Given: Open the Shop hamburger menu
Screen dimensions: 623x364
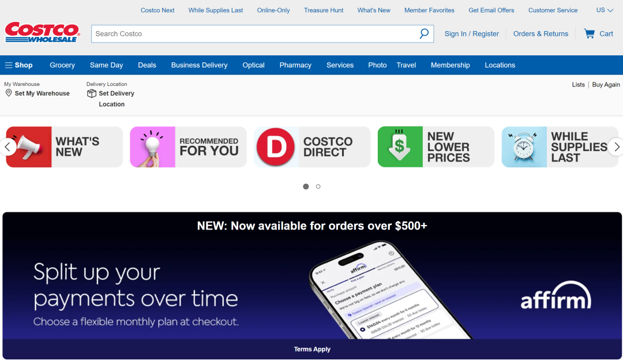Looking at the screenshot, I should [18, 65].
